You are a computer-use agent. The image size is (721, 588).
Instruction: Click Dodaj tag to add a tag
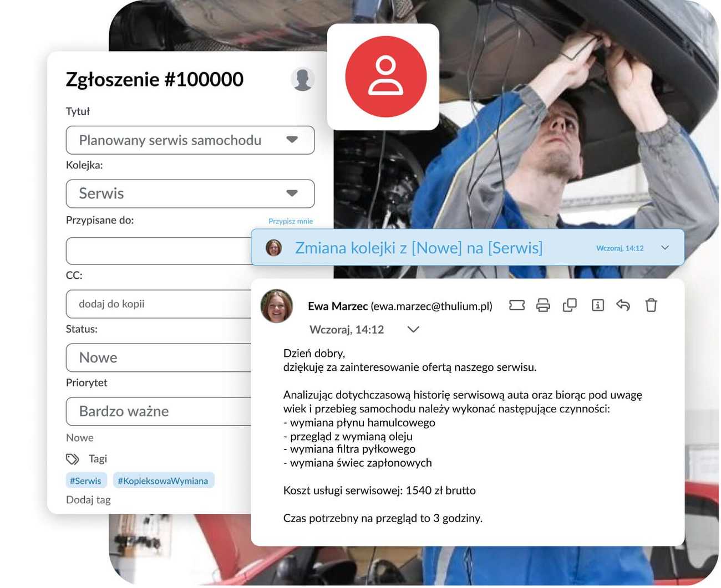(88, 500)
